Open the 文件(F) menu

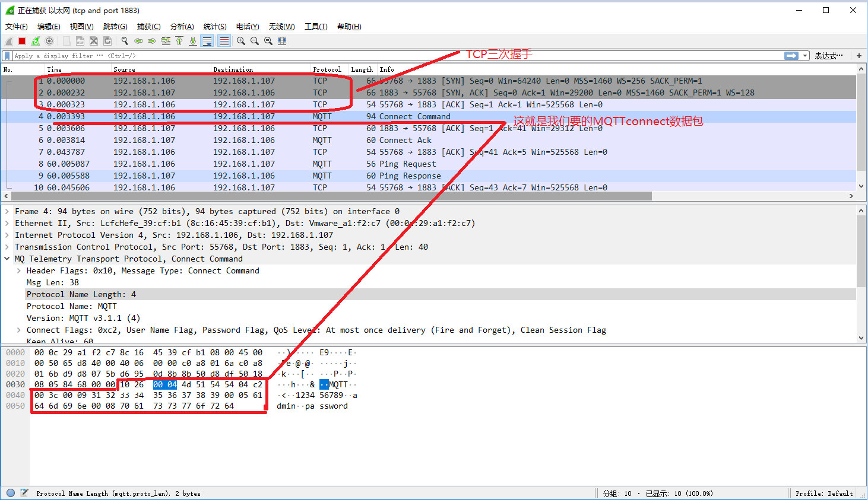(17, 27)
